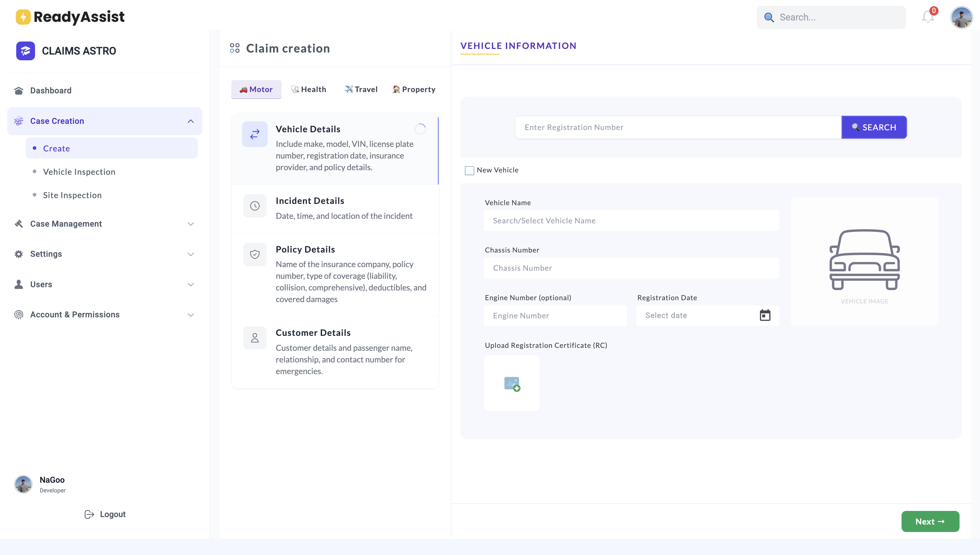Switch to the Health tab
Viewport: 980px width, 555px height.
click(308, 89)
